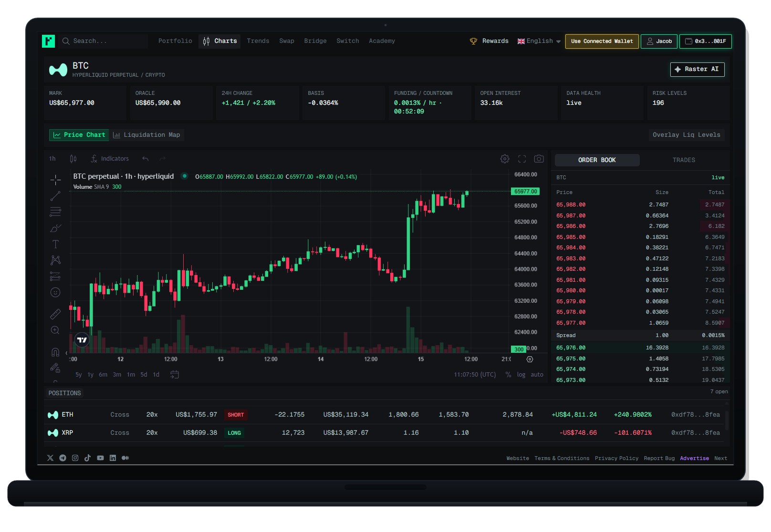Image resolution: width=771 pixels, height=532 pixels.
Task: Set chart range to 1d
Action: (156, 375)
